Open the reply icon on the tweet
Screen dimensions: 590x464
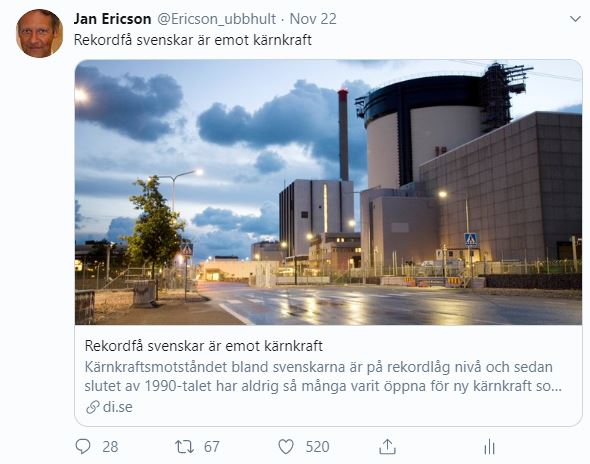click(83, 446)
